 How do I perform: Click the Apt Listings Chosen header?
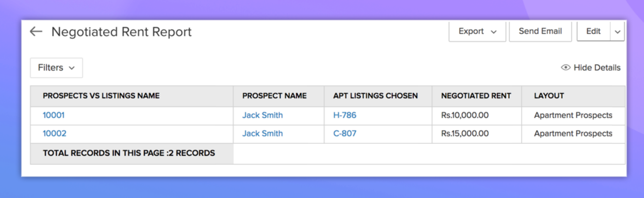pos(375,96)
